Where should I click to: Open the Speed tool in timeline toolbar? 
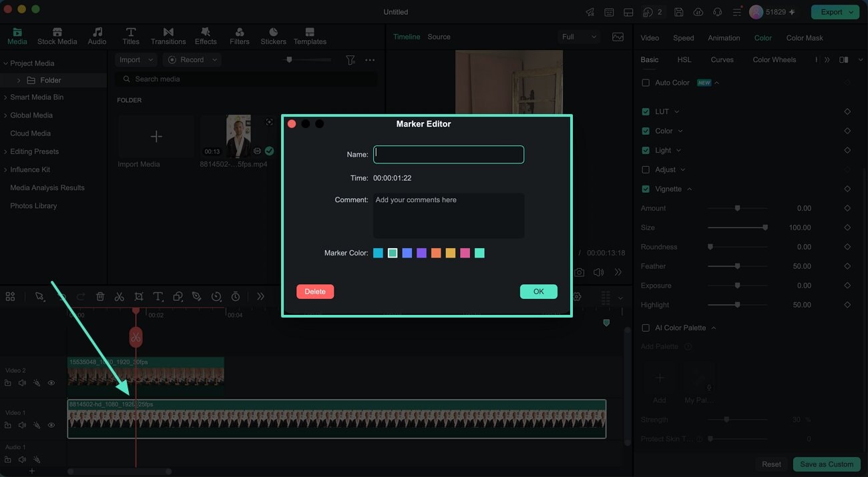tap(216, 296)
